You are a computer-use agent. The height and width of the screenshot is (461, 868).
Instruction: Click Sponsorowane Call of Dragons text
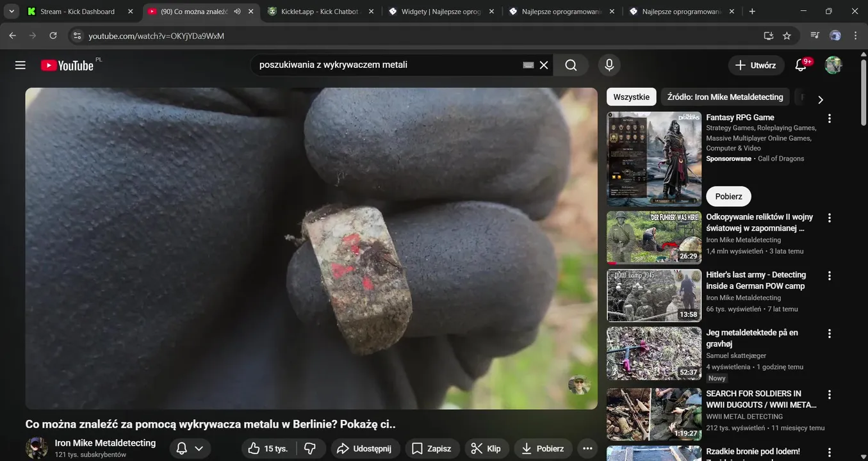[755, 159]
